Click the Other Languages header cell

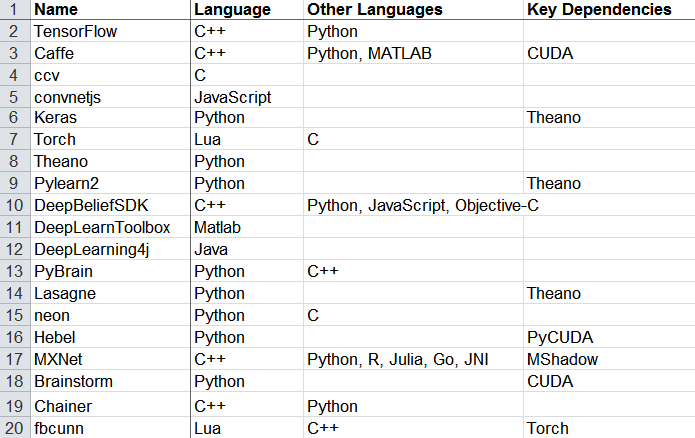(x=413, y=9)
